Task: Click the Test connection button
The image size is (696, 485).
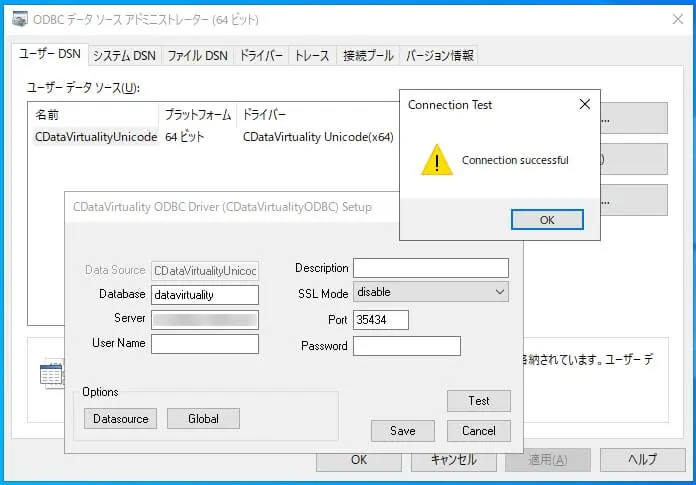Action: pyautogui.click(x=478, y=401)
